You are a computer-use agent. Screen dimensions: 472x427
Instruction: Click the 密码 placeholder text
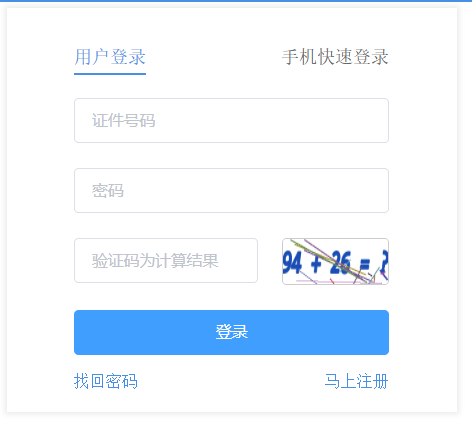click(108, 191)
